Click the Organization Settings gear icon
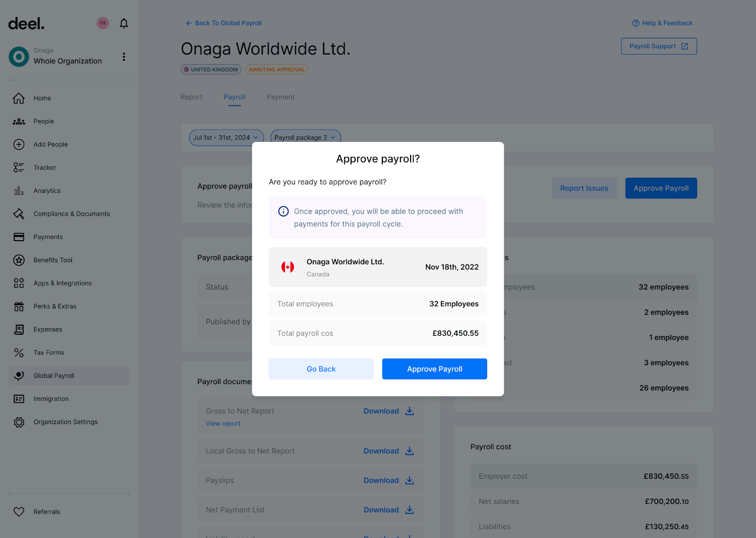The height and width of the screenshot is (538, 756). tap(19, 422)
